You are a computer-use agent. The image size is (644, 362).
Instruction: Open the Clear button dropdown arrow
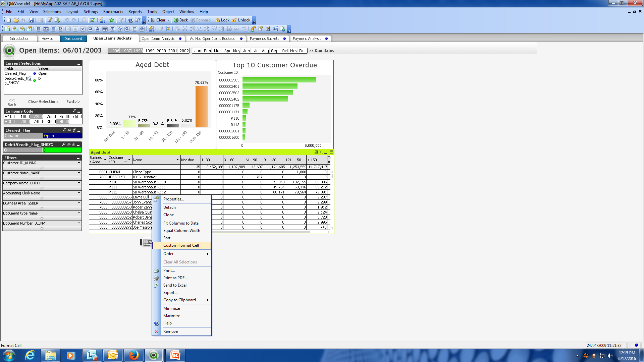click(x=168, y=20)
